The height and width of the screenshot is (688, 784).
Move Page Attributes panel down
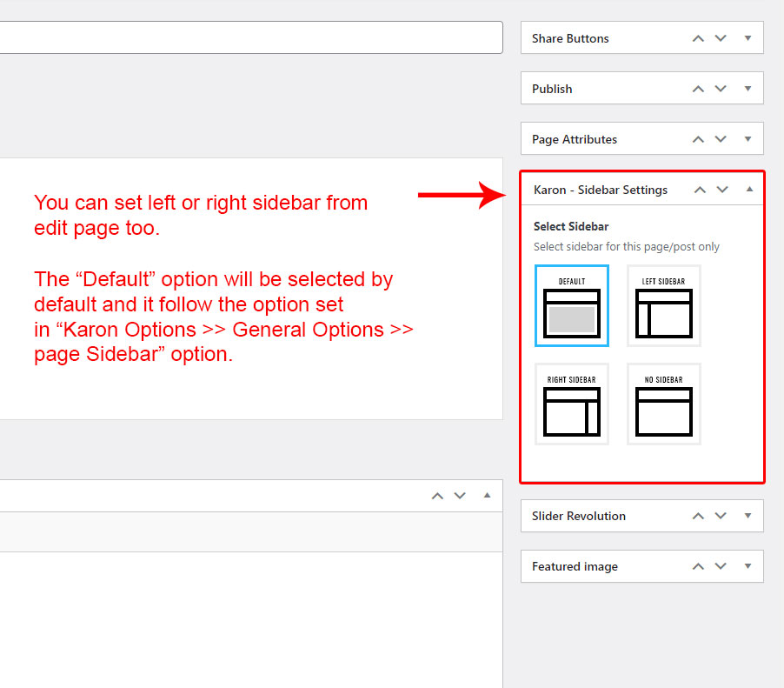point(721,139)
